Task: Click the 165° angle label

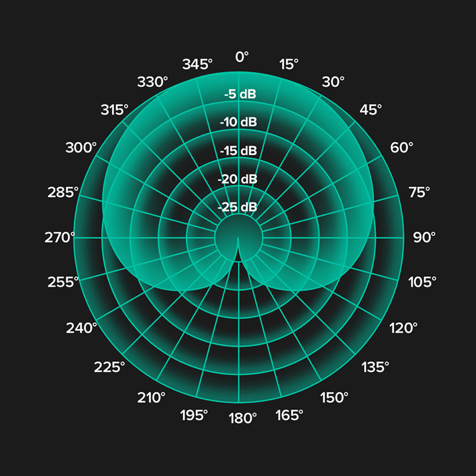Action: tap(289, 415)
